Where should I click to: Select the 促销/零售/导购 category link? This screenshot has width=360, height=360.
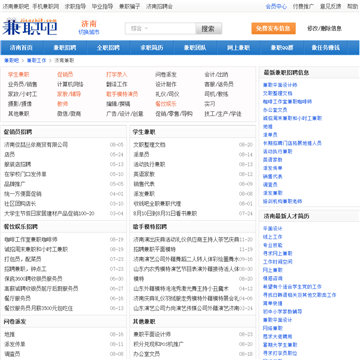(x=174, y=114)
